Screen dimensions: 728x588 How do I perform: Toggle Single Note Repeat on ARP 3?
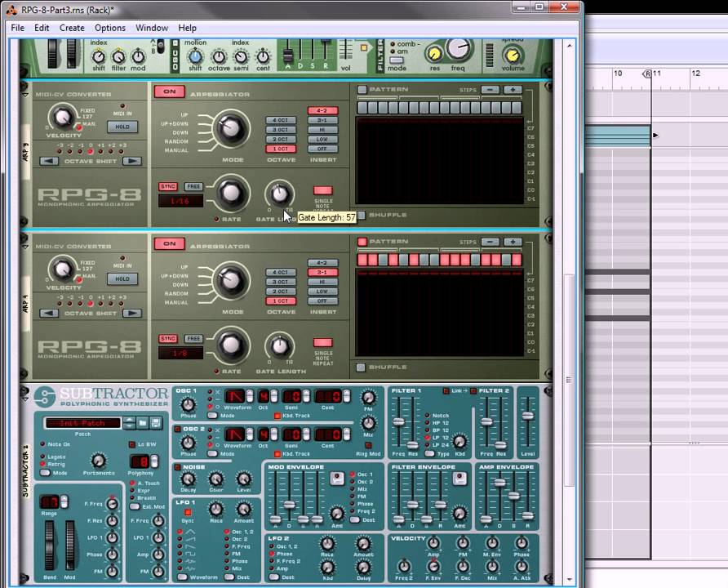click(x=322, y=190)
